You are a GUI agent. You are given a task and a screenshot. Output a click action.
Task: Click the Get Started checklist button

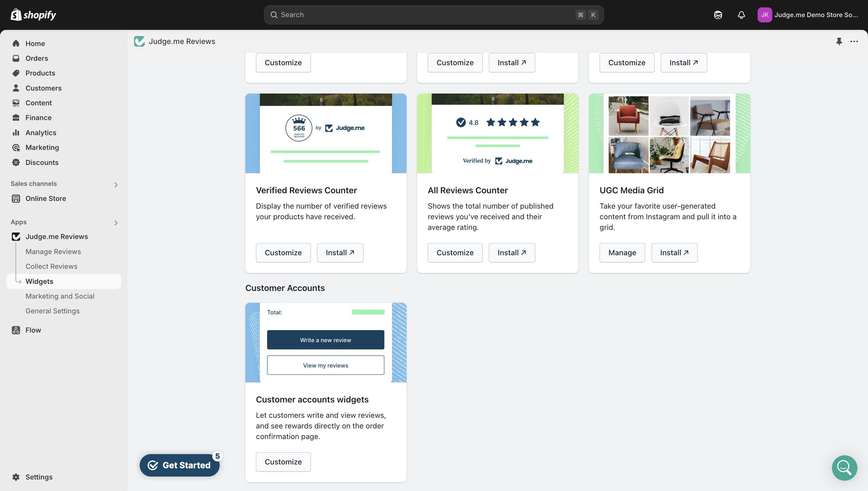click(x=180, y=465)
